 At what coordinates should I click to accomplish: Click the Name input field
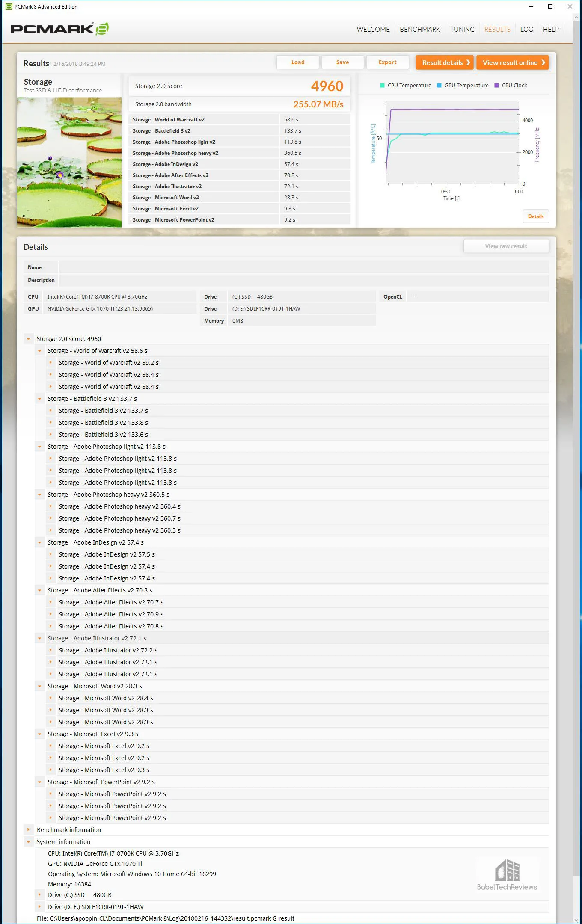click(x=304, y=267)
